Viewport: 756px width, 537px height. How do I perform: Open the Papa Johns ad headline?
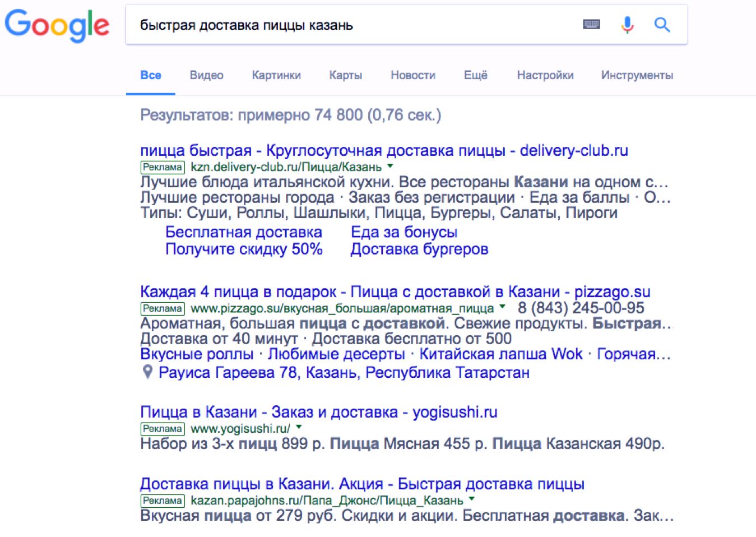tap(362, 484)
